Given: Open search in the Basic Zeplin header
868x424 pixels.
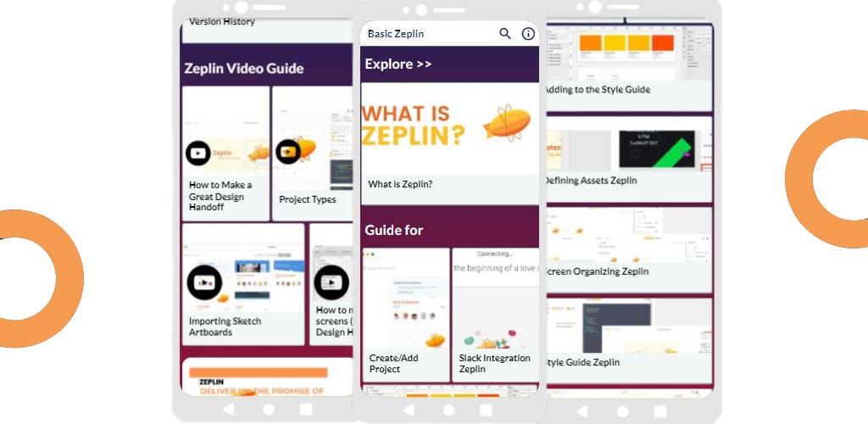Looking at the screenshot, I should tap(505, 34).
